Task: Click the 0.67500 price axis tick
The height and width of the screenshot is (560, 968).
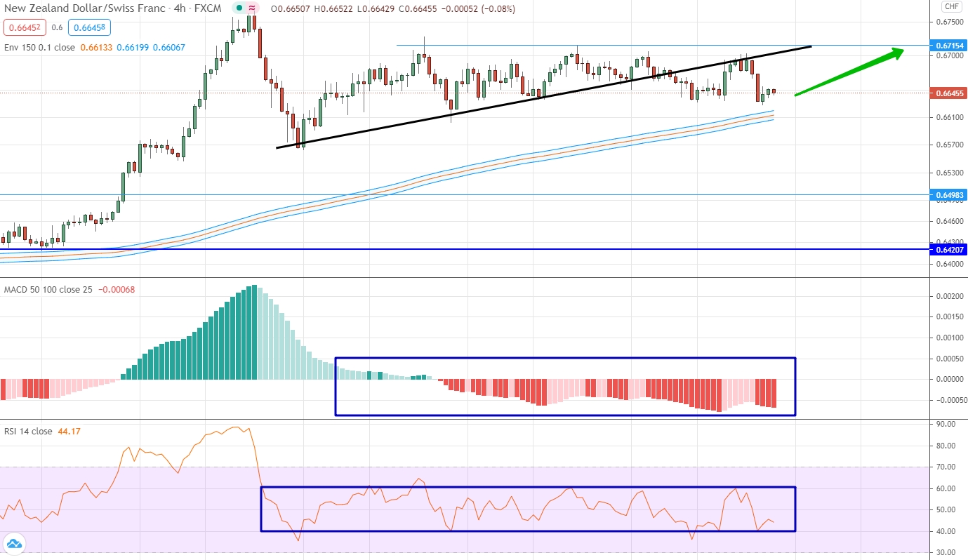Action: tap(948, 22)
